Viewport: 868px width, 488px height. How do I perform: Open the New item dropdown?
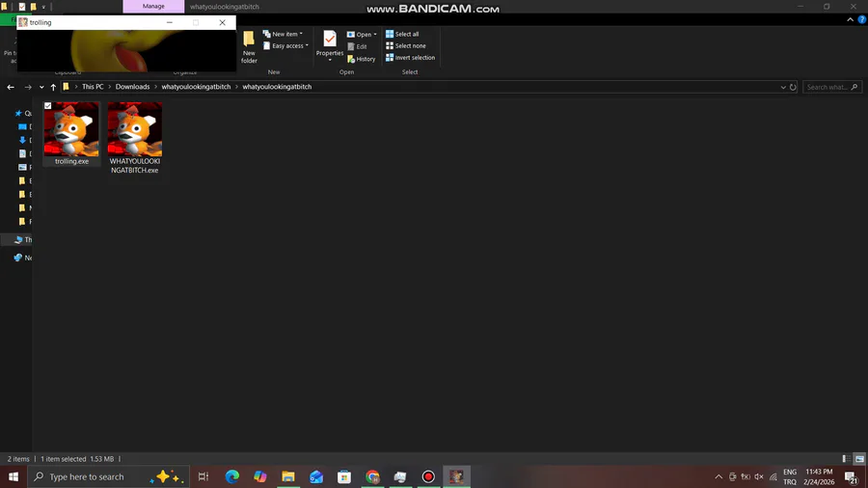click(x=283, y=34)
